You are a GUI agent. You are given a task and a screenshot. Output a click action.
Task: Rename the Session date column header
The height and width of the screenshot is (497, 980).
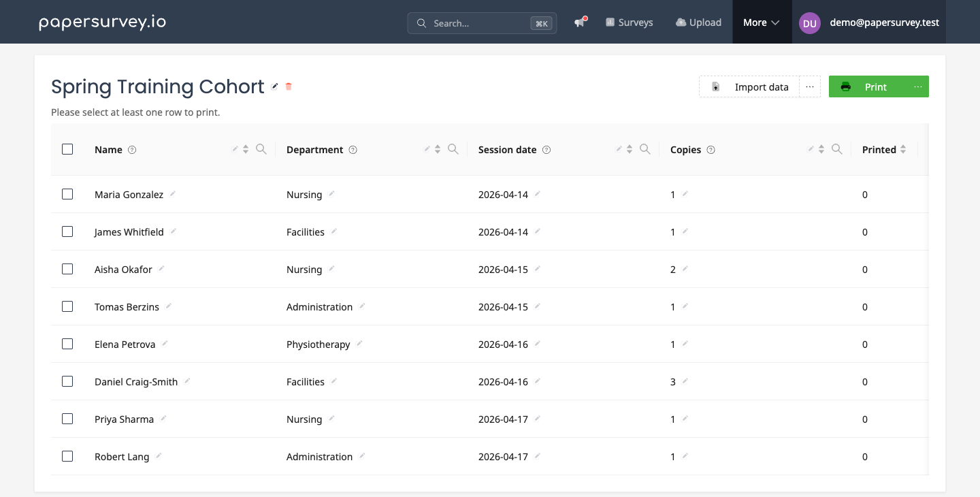tap(619, 148)
